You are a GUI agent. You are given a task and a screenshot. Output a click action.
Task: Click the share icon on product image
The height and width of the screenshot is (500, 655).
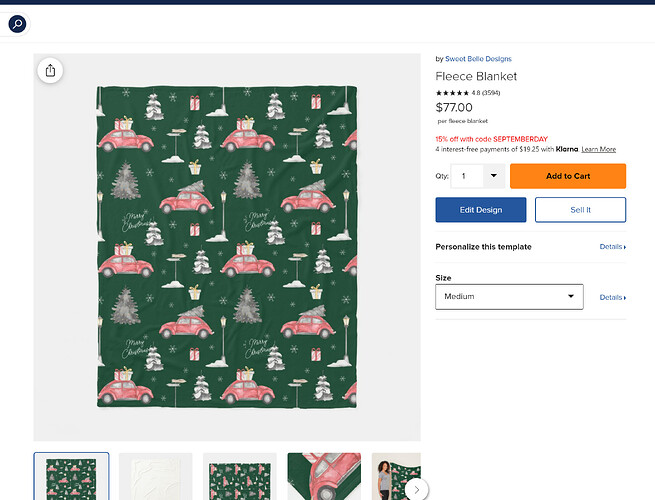pos(50,70)
